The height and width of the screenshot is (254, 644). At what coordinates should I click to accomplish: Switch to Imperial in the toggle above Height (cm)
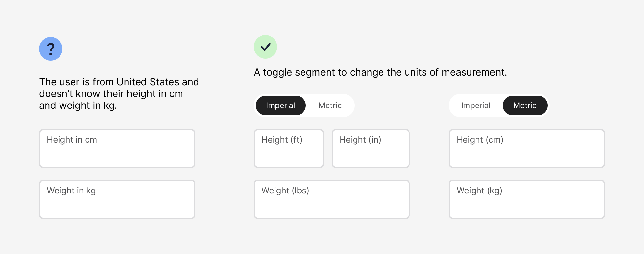[x=476, y=106]
